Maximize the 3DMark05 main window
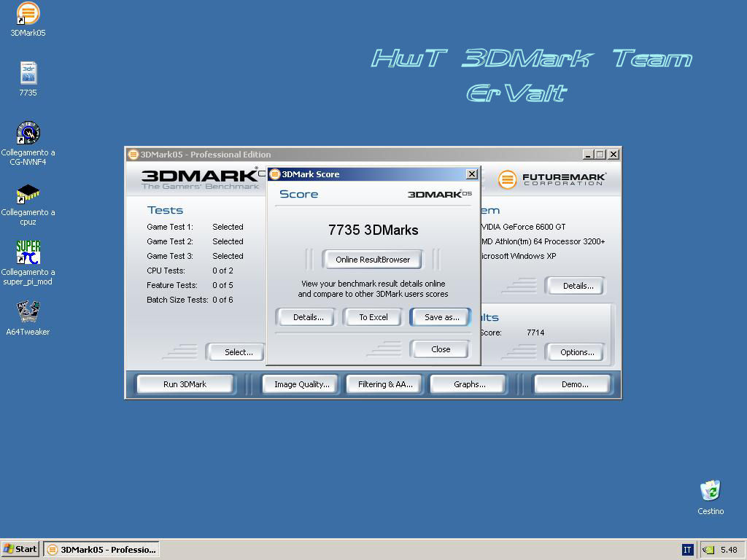This screenshot has height=560, width=747. (x=600, y=155)
